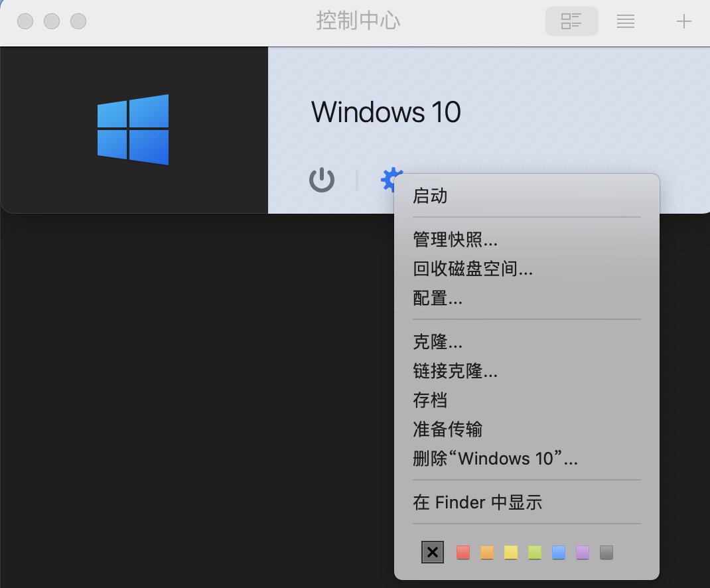Apply the gray color tag
Viewport: 710px width, 588px height.
(x=606, y=552)
